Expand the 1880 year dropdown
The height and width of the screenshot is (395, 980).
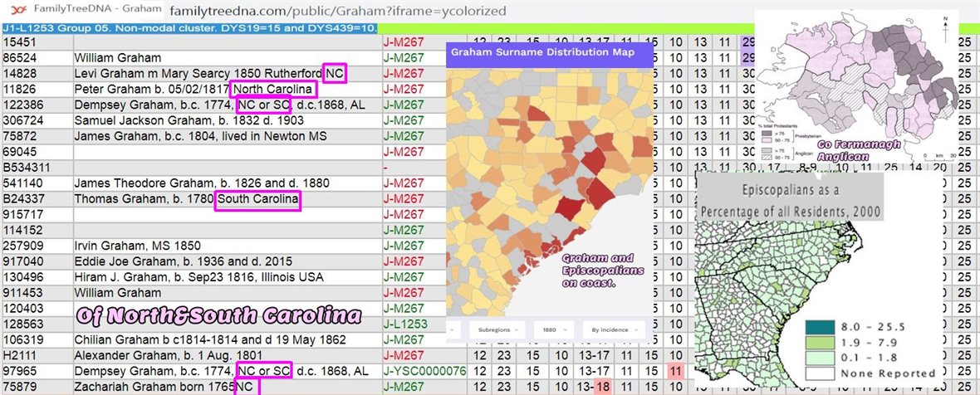[x=553, y=329]
